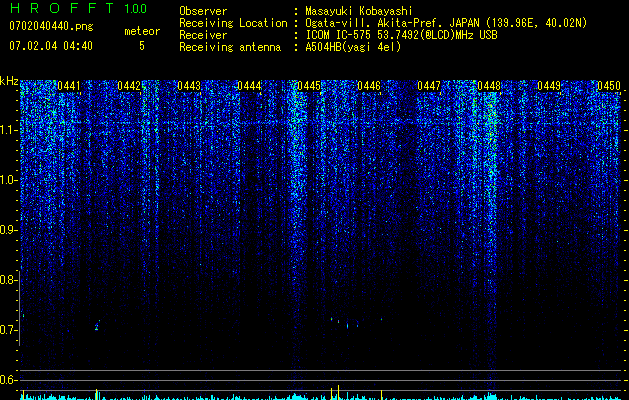This screenshot has height=400, width=629.
Task: Click the 0.7 frequency axis label
Action: (8, 330)
